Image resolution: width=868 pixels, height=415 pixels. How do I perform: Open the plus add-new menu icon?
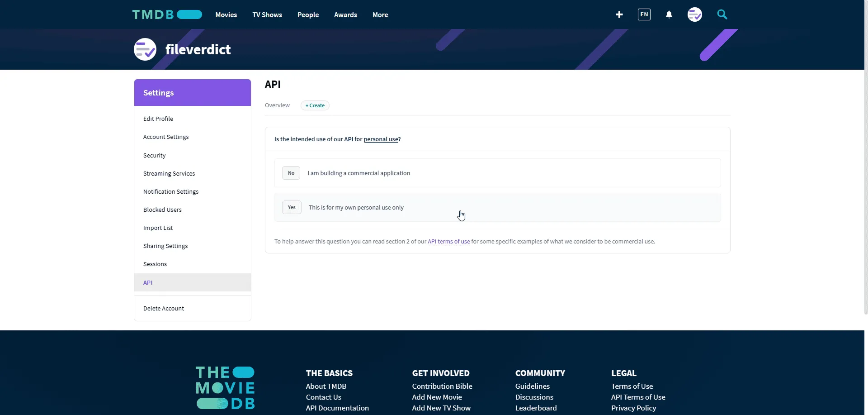click(x=619, y=14)
